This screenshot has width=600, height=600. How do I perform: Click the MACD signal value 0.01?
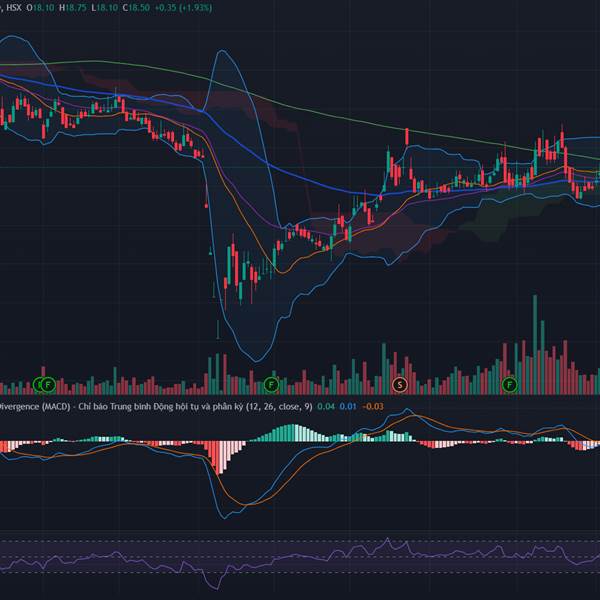click(348, 406)
